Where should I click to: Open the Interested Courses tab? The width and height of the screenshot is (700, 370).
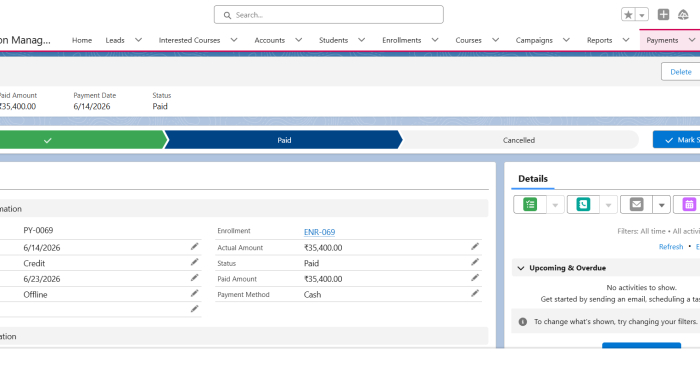pyautogui.click(x=189, y=40)
